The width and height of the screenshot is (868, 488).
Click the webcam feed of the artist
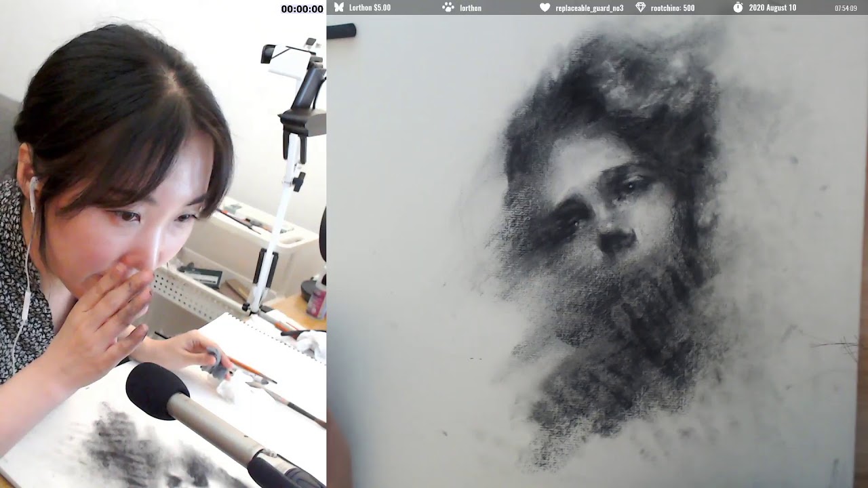[x=163, y=244]
